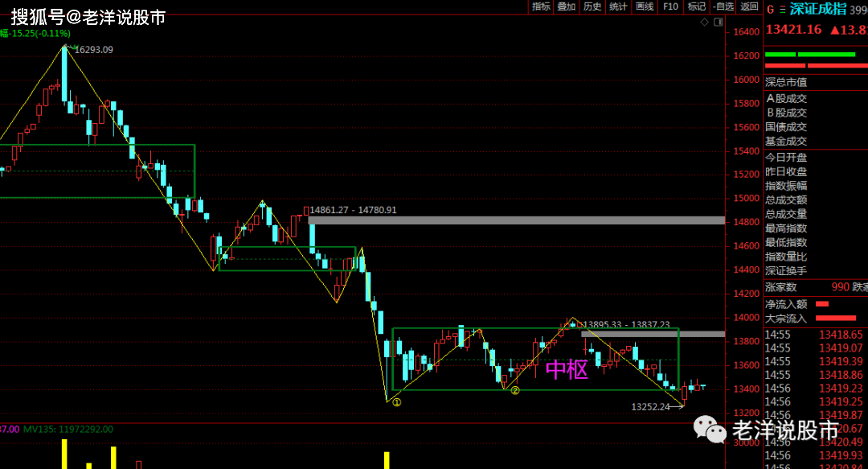
Task: Toggle -自选 watchlist removal button
Action: pyautogui.click(x=723, y=6)
